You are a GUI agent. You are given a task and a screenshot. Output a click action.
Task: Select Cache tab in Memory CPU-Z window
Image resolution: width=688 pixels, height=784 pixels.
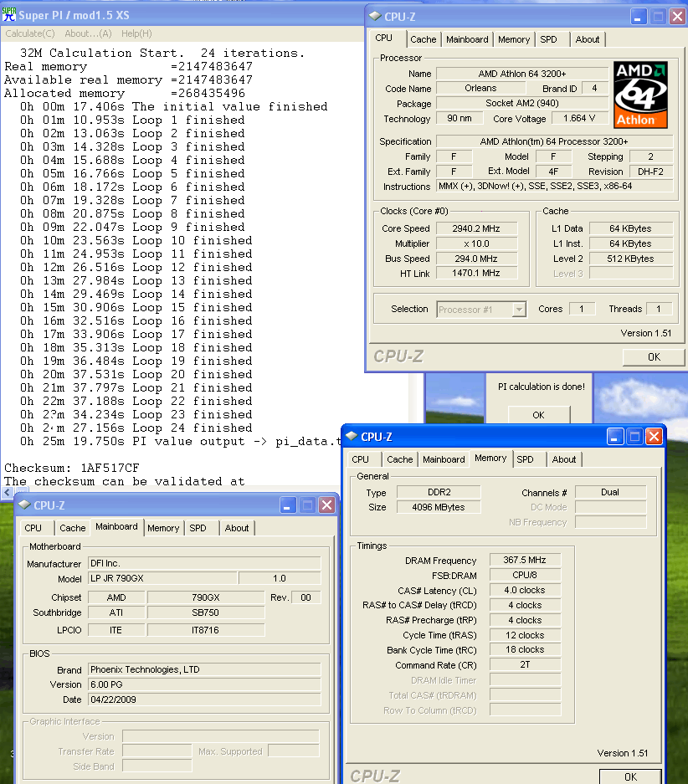tap(399, 459)
